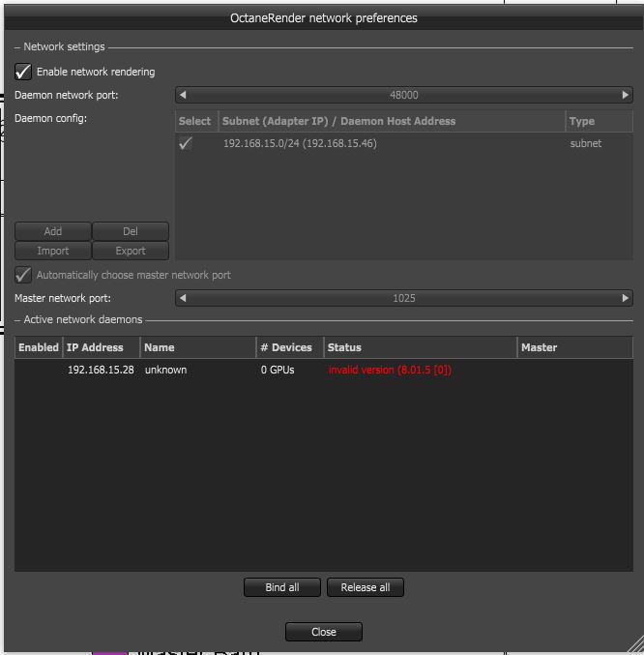644x655 pixels.
Task: Click the Bind all button
Action: click(282, 587)
